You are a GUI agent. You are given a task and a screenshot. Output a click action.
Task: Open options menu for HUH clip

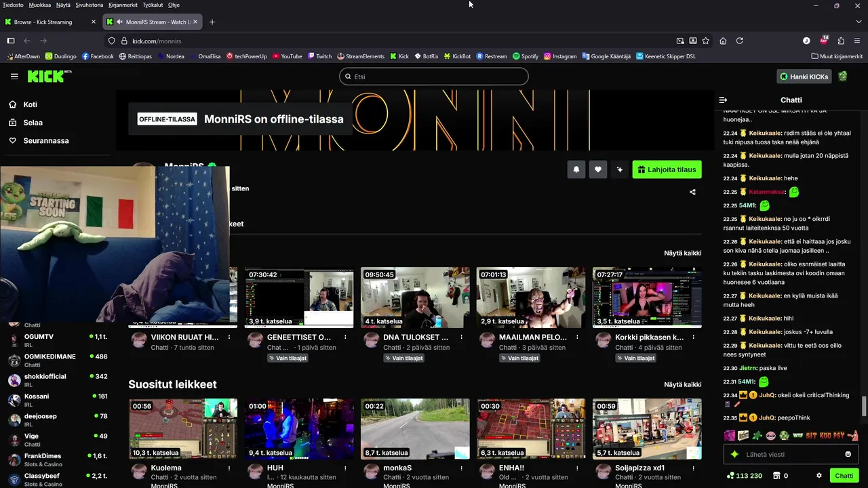pos(345,468)
